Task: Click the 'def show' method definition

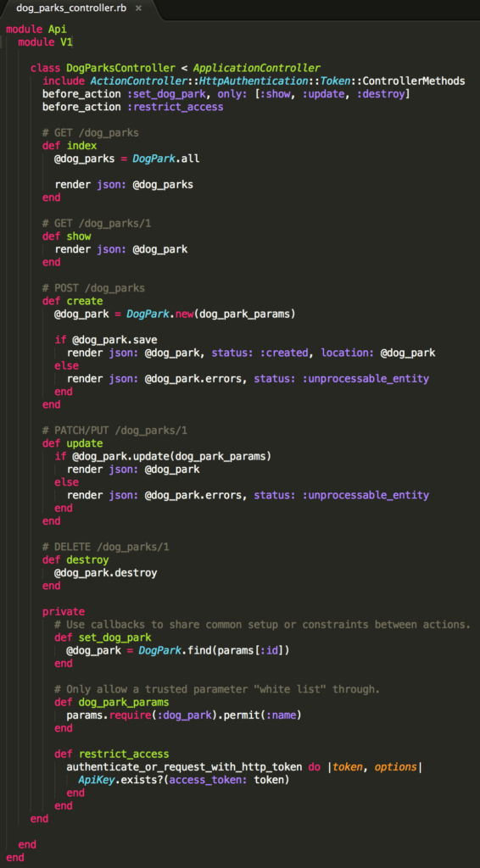Action: pos(67,236)
